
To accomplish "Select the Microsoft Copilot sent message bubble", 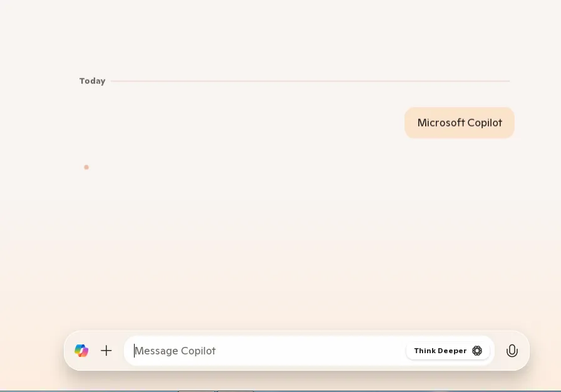I will coord(460,123).
